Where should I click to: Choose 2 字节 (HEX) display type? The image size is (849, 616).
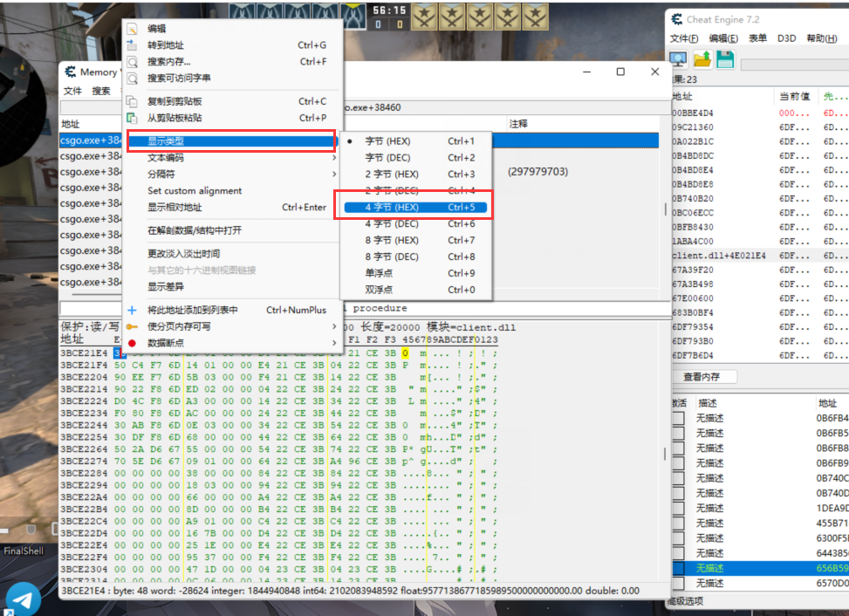click(416, 175)
